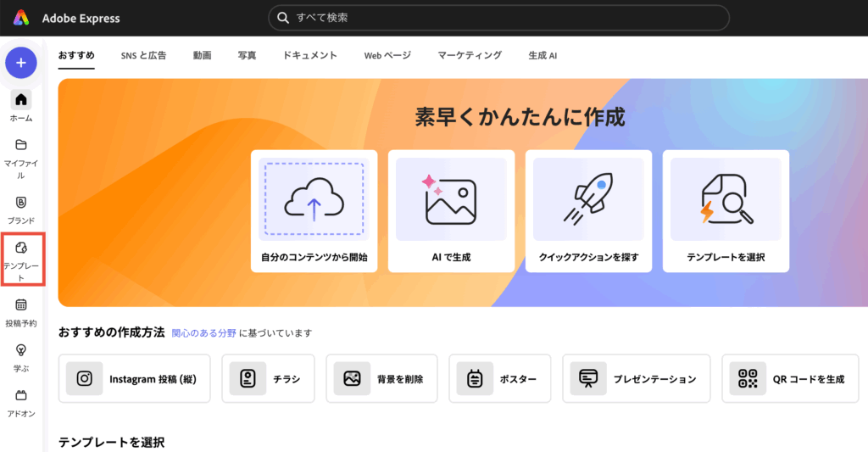868x452 pixels.
Task: Click the AI image sparkle icon
Action: tap(451, 198)
